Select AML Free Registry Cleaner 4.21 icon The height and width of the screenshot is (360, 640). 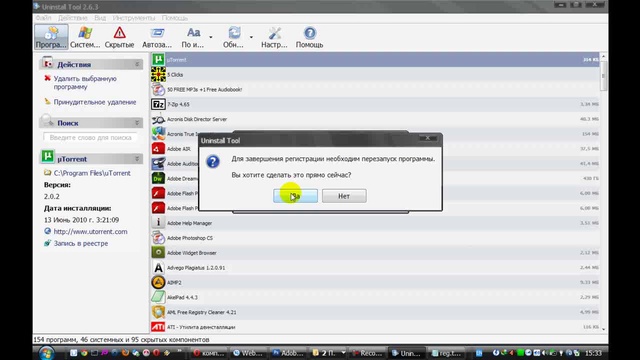[158, 312]
